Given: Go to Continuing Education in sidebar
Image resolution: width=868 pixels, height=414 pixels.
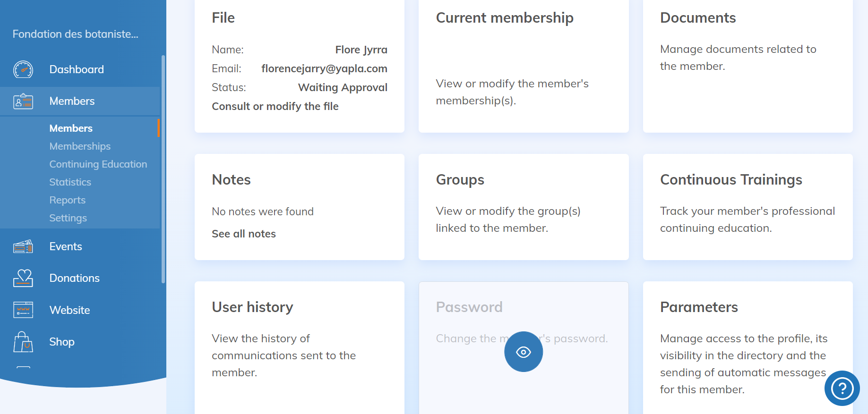Looking at the screenshot, I should point(98,164).
